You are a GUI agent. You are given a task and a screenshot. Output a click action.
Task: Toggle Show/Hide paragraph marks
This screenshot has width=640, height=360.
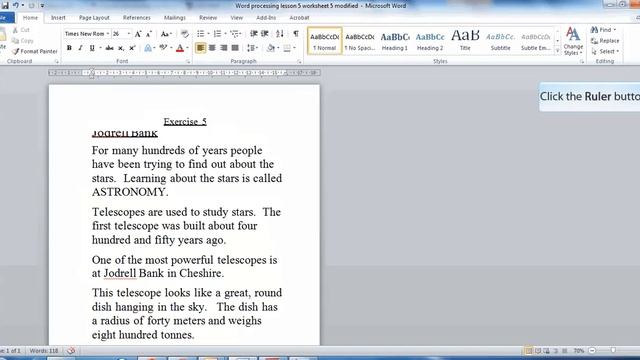(x=296, y=34)
